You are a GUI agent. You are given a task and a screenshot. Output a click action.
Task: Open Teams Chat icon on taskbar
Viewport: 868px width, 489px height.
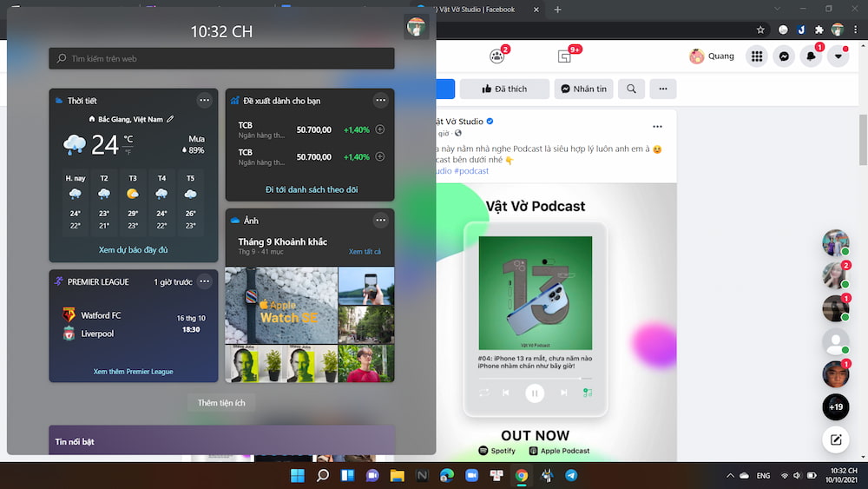coord(372,475)
